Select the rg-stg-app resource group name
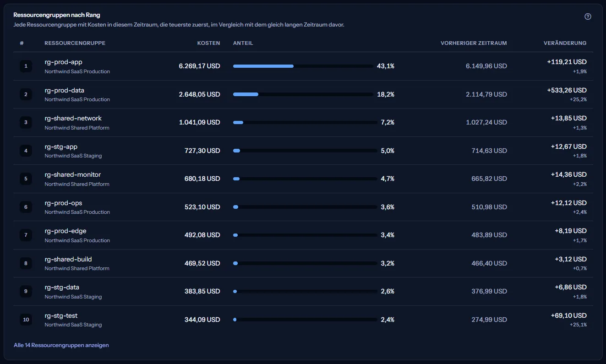The height and width of the screenshot is (364, 606). coord(61,147)
